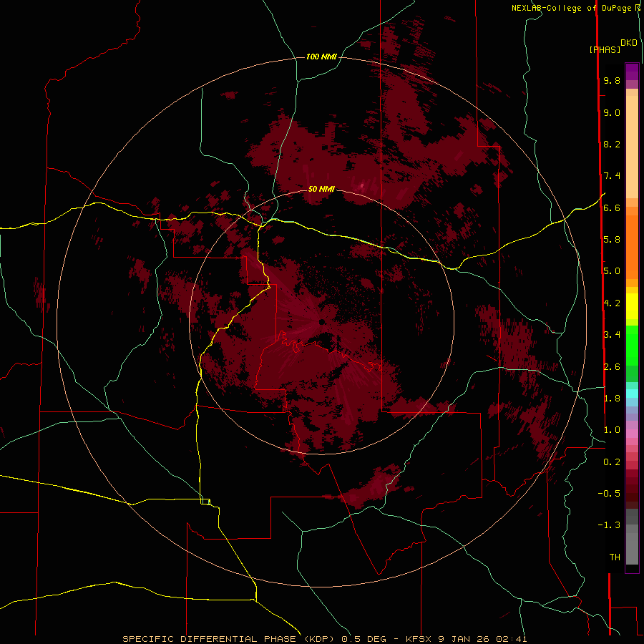
Task: Select the 8.2 color scale value
Action: pos(612,144)
